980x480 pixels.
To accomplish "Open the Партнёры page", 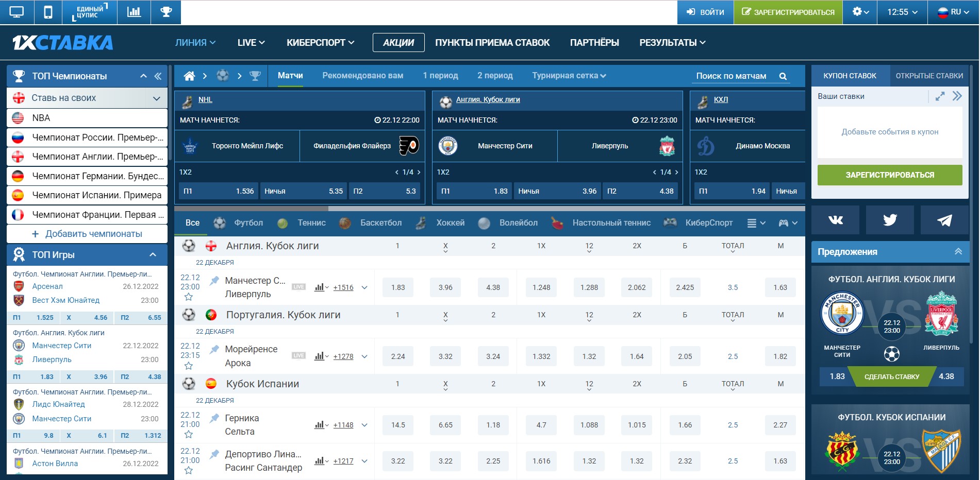I will point(594,43).
